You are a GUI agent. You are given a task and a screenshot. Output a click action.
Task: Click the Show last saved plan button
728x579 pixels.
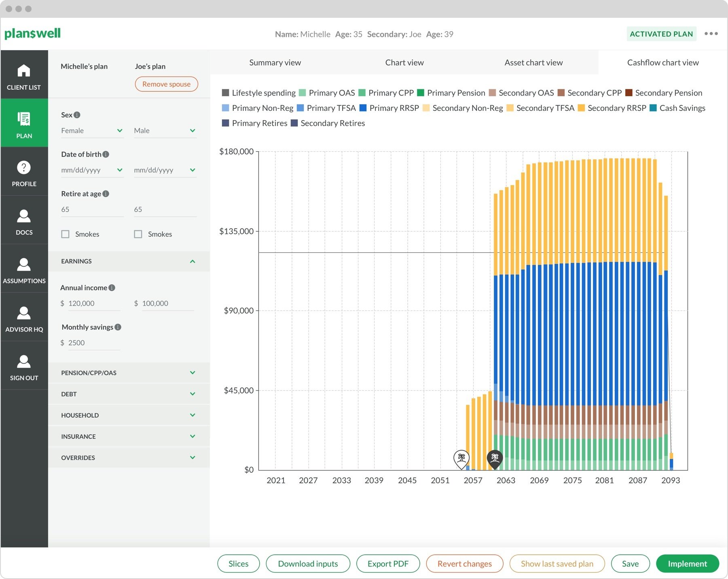click(x=557, y=564)
